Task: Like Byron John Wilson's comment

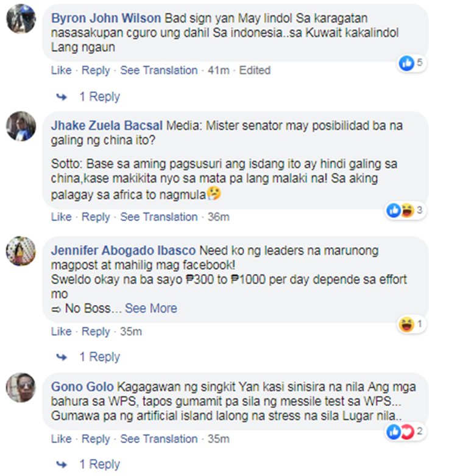Action: pyautogui.click(x=61, y=71)
